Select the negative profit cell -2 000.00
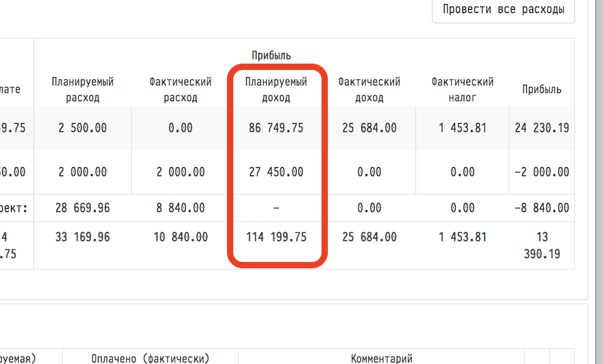This screenshot has width=604, height=364. [542, 172]
